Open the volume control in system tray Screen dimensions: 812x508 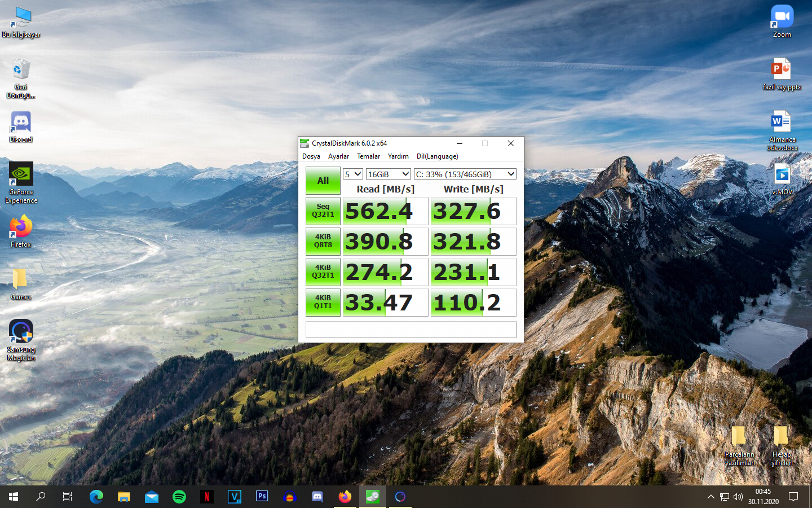[x=738, y=497]
